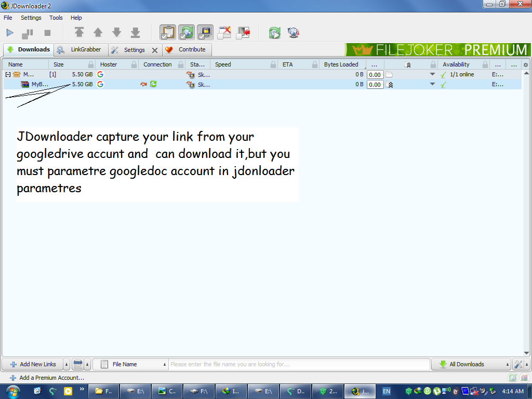Collapse the package row tree node
This screenshot has width=532, height=399.
(8, 74)
